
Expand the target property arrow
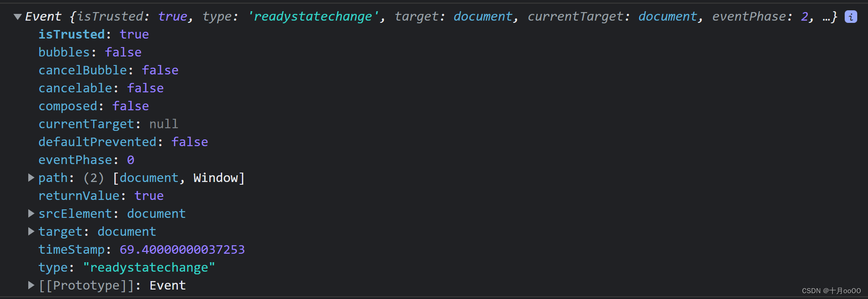(x=31, y=231)
